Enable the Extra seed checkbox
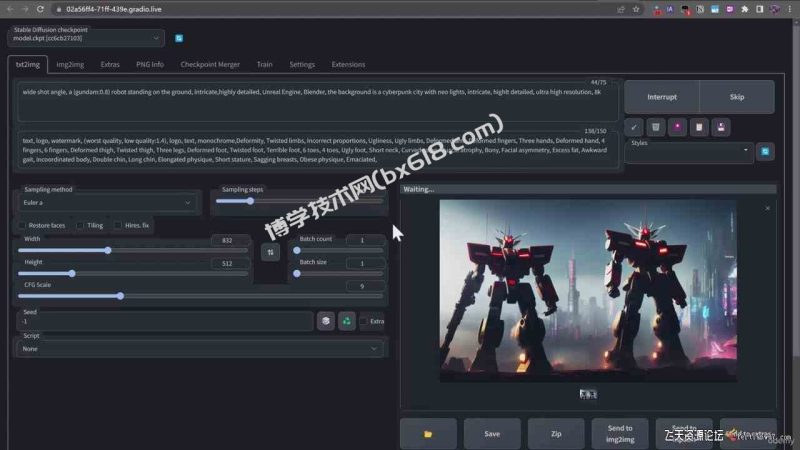Screen dimensions: 800x450 363,321
